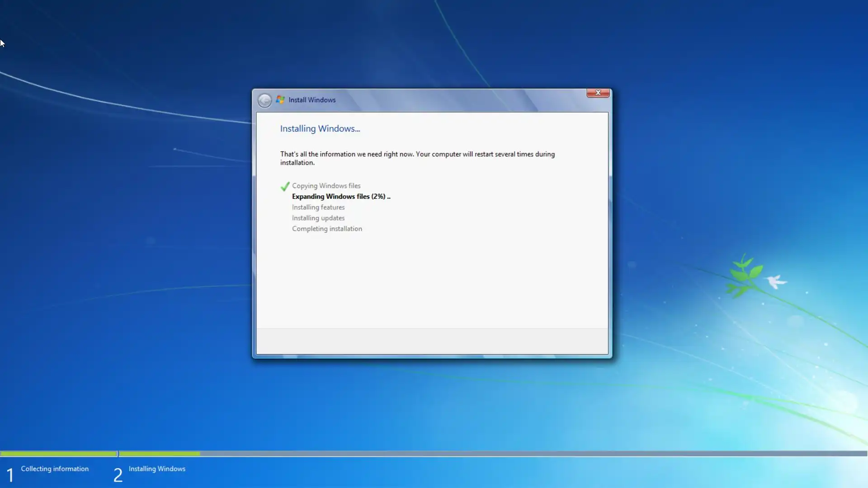Viewport: 868px width, 488px height.
Task: Click the Windows flag logo icon
Action: (280, 100)
